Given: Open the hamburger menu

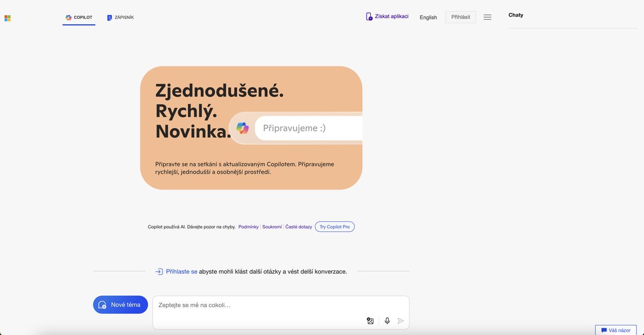Looking at the screenshot, I should pos(487,17).
